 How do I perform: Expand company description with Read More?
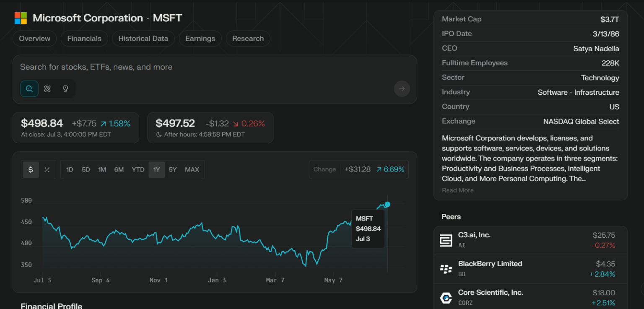click(457, 190)
